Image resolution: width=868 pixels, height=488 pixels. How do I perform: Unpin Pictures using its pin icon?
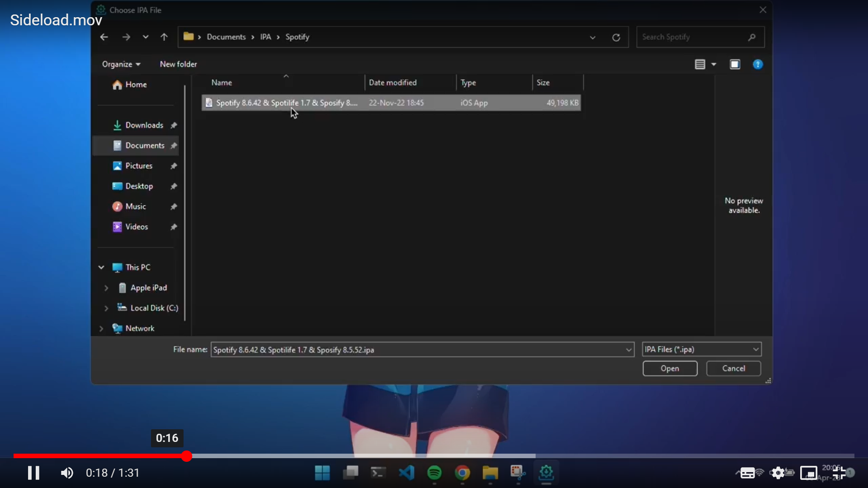174,166
